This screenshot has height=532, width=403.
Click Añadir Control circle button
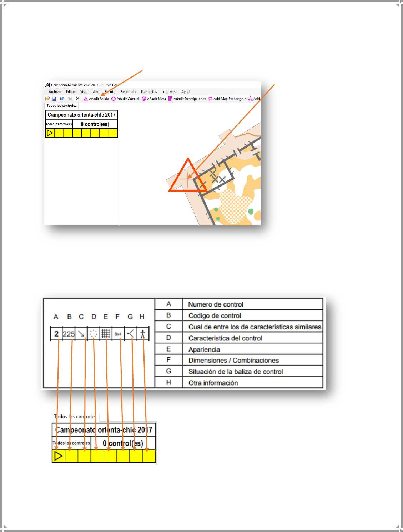[x=125, y=99]
